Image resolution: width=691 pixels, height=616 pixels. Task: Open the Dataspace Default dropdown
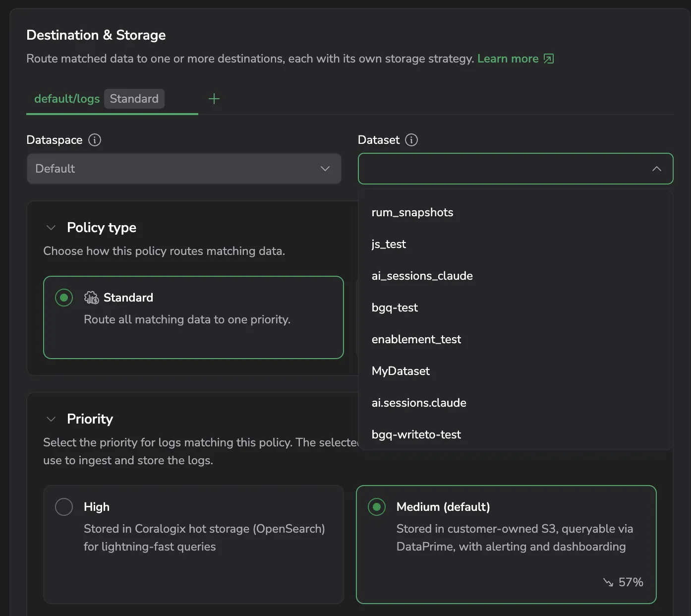click(x=184, y=169)
